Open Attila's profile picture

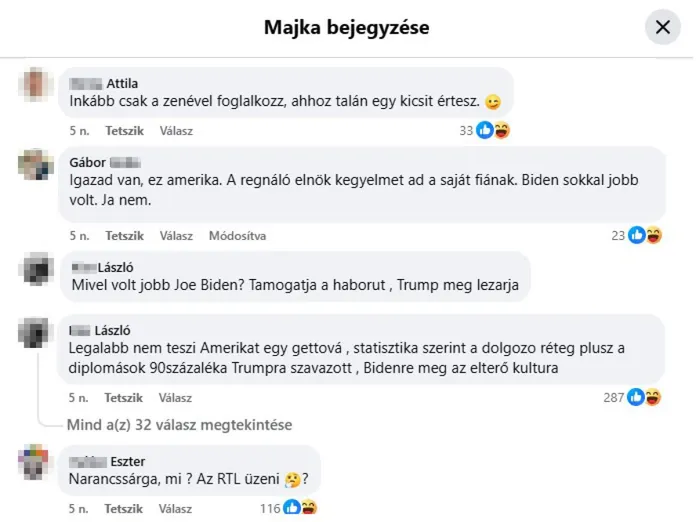(36, 84)
